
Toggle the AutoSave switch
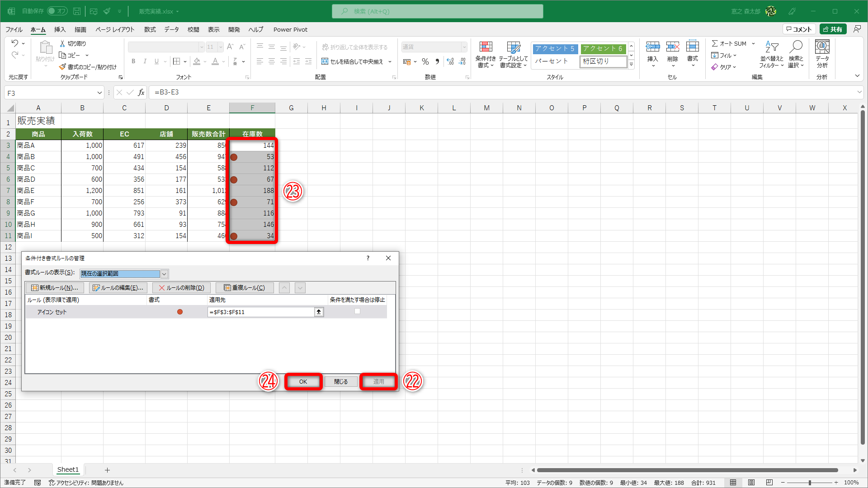pos(57,11)
